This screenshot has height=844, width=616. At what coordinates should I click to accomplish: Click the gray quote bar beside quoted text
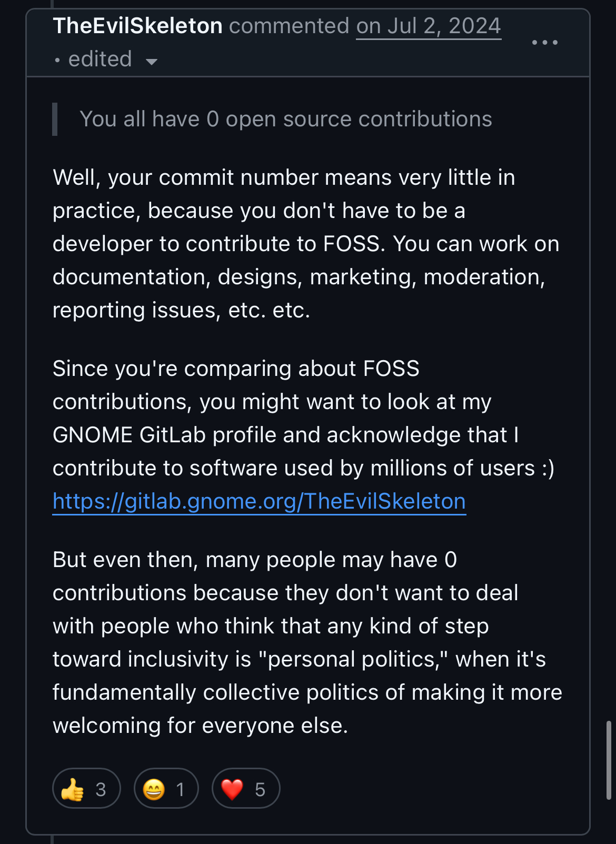click(55, 119)
